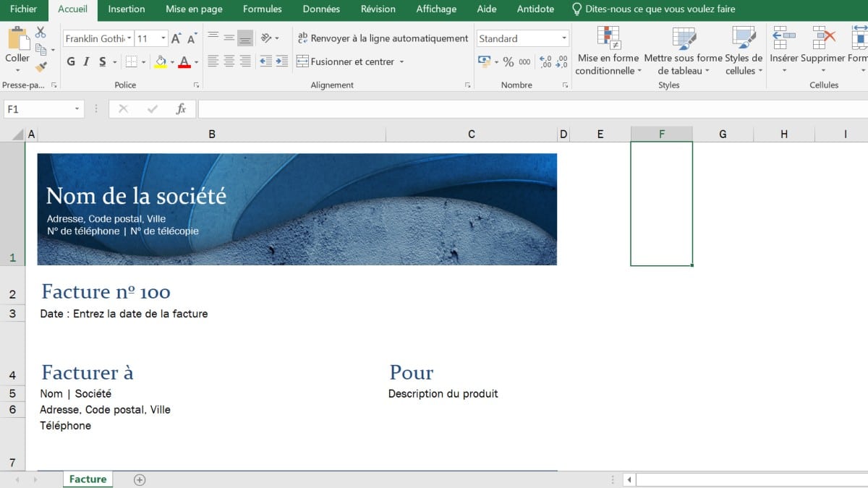Expand the font size dropdown
This screenshot has width=868, height=488.
(163, 38)
